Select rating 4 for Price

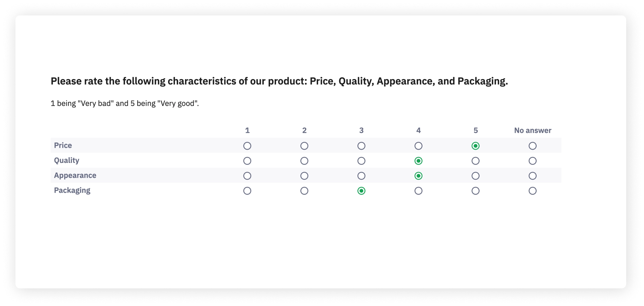coord(418,146)
